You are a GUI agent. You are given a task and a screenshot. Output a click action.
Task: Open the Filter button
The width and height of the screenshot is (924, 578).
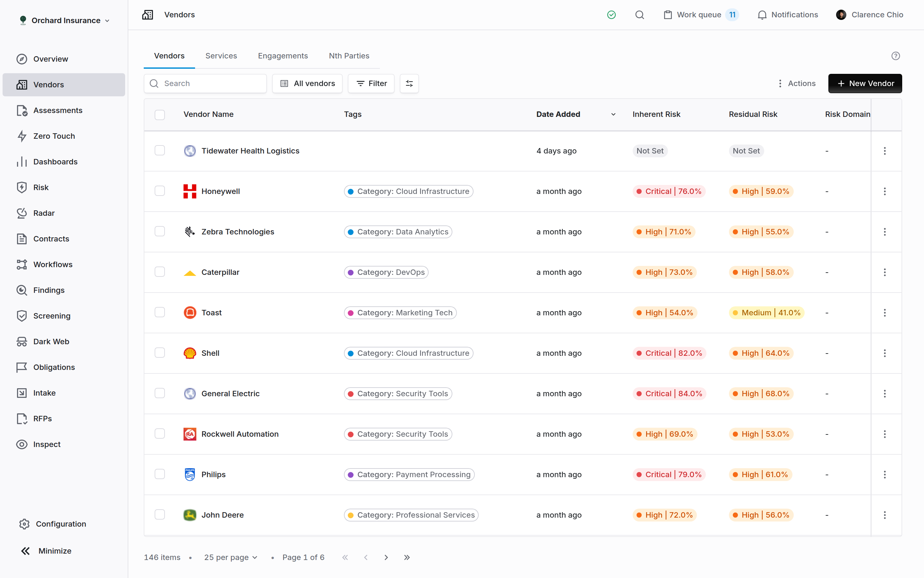tap(371, 83)
